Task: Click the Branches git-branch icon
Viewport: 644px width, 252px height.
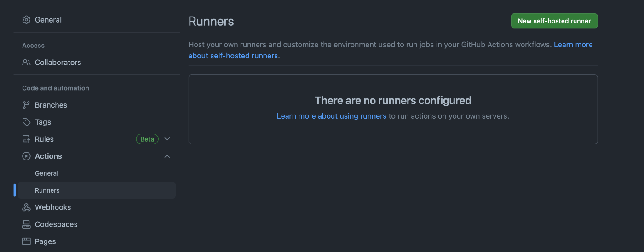Action: tap(26, 105)
